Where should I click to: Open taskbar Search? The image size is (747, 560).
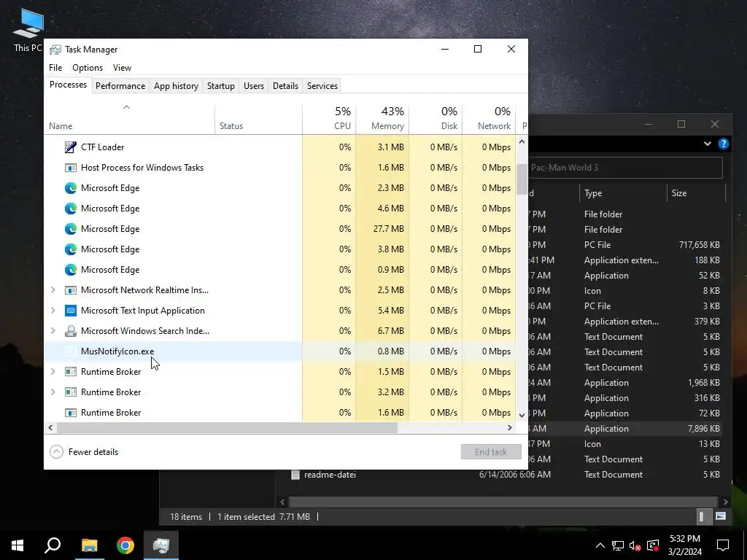click(53, 545)
